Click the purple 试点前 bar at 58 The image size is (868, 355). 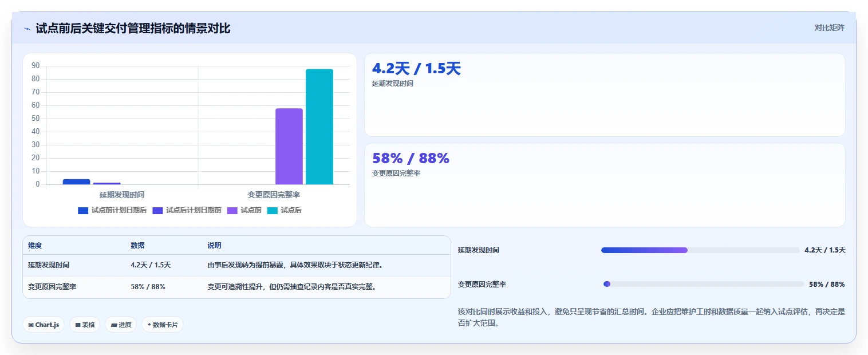coord(289,147)
